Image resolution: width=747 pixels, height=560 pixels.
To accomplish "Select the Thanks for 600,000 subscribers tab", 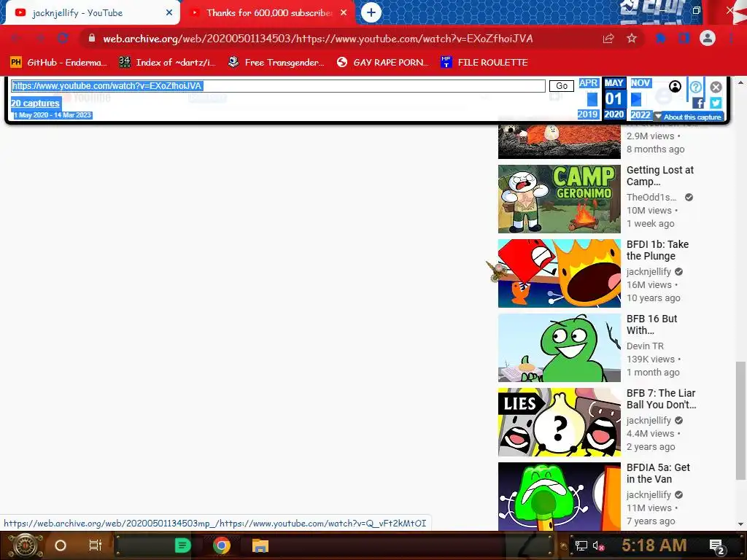I will tap(268, 13).
